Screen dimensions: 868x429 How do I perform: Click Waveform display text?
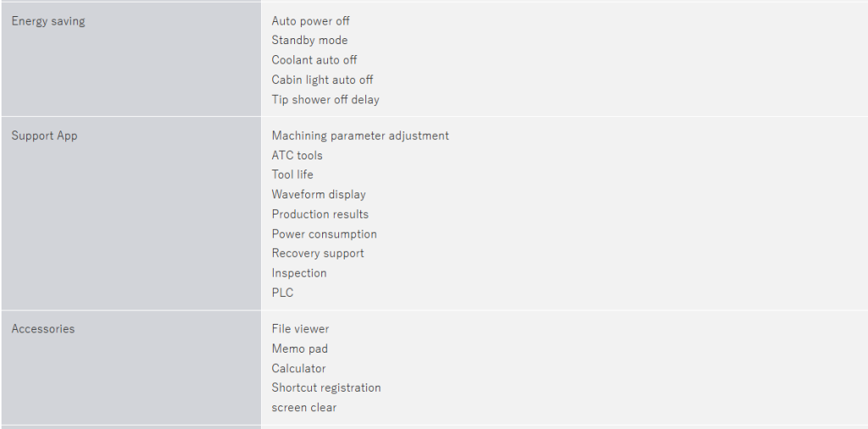319,194
